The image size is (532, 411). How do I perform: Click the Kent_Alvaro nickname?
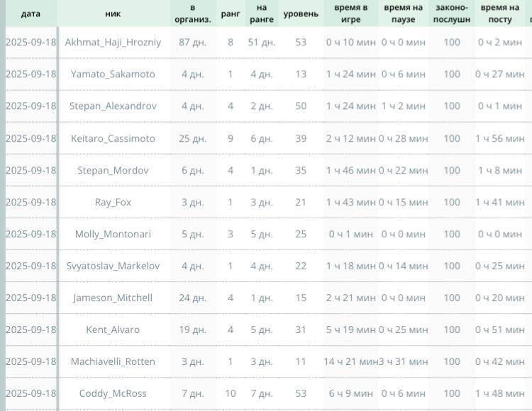click(113, 330)
